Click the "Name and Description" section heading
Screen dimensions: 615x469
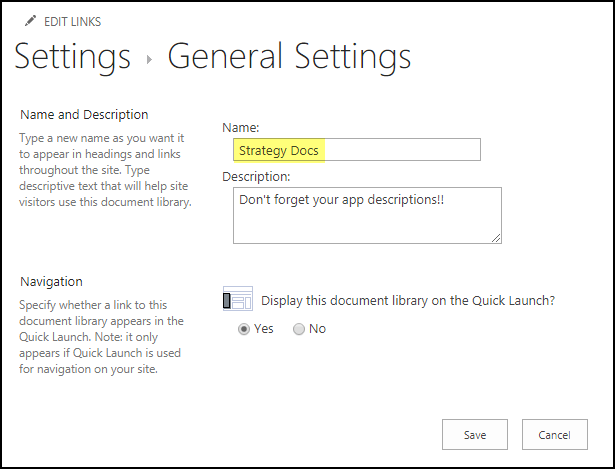(84, 114)
